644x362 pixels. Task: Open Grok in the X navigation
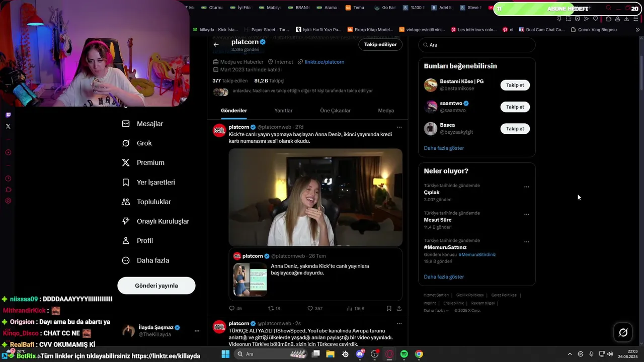coord(137,143)
